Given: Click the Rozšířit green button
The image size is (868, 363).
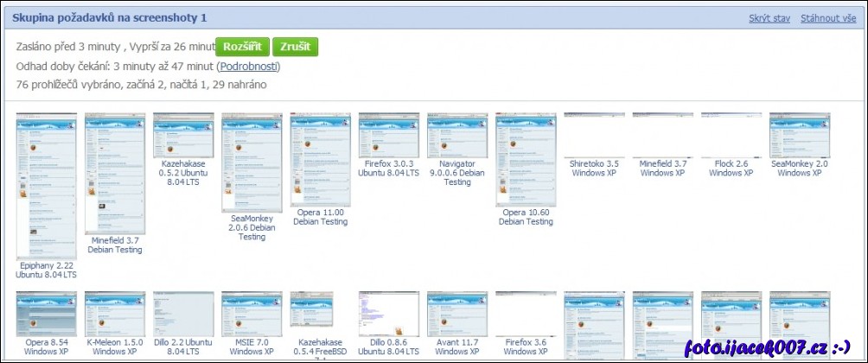Looking at the screenshot, I should 242,47.
